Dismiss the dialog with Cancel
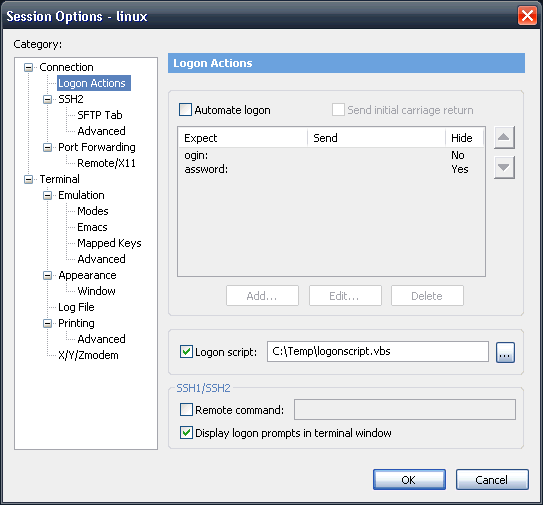 (x=492, y=480)
